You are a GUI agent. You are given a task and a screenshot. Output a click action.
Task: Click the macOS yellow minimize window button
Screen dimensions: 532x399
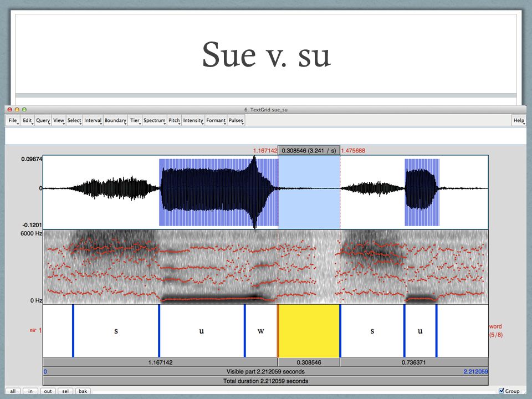tap(17, 110)
